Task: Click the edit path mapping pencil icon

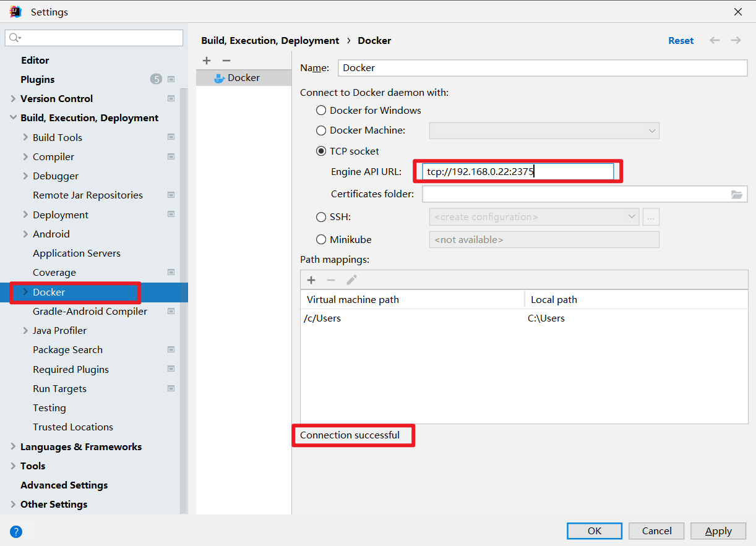Action: pos(351,280)
